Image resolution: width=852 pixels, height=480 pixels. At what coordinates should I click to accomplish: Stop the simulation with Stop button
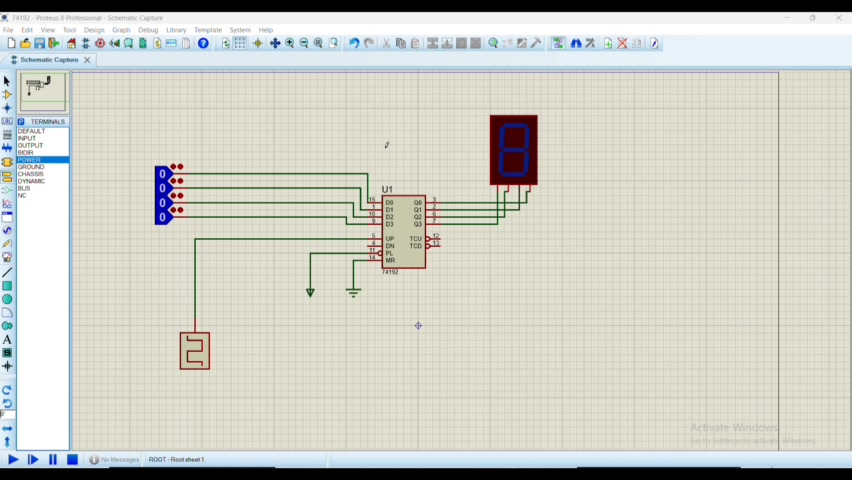point(72,459)
